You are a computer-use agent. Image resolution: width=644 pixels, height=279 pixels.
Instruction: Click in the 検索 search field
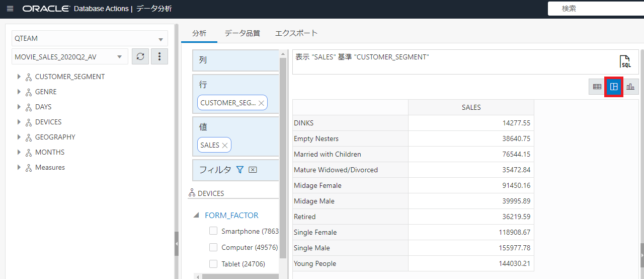tap(594, 9)
